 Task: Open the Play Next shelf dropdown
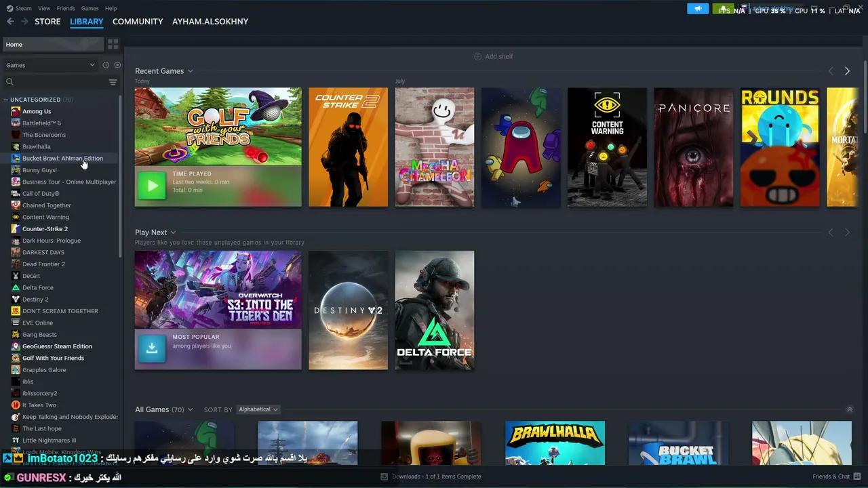(173, 232)
